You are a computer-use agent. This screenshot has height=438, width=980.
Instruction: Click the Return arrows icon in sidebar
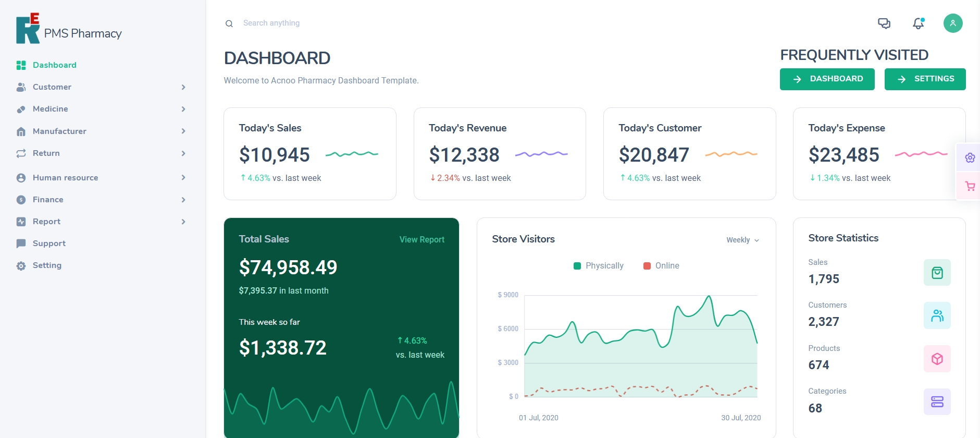21,153
